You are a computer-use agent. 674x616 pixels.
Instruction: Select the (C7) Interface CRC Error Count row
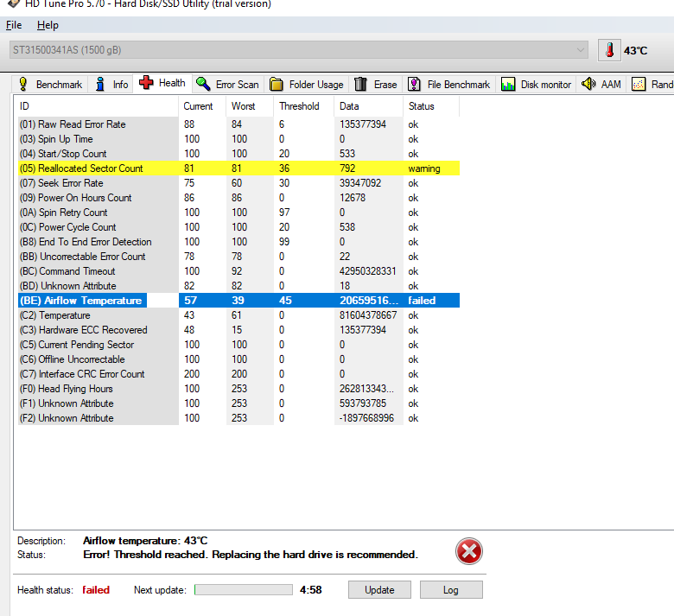[x=239, y=374]
